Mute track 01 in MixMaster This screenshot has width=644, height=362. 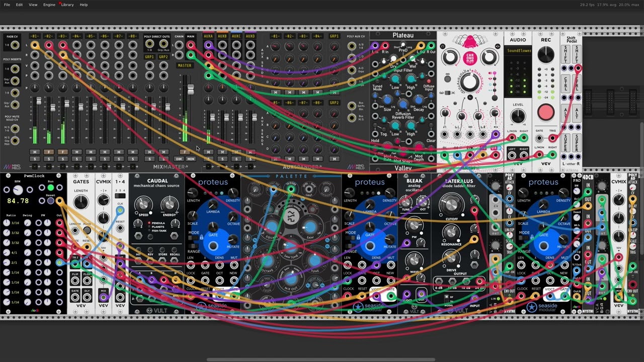coord(34,152)
